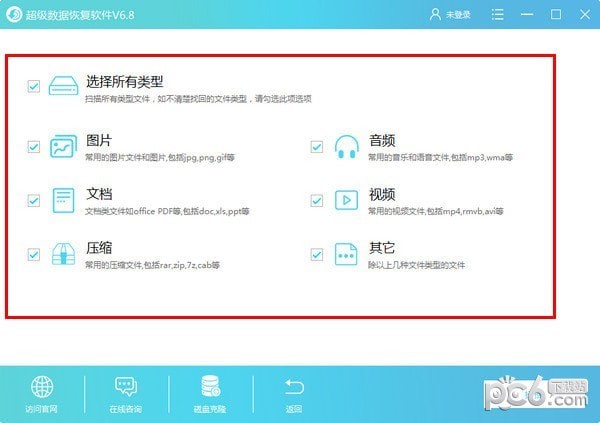Click the not logged in (未登录) user link
This screenshot has height=423, width=600.
coord(450,15)
